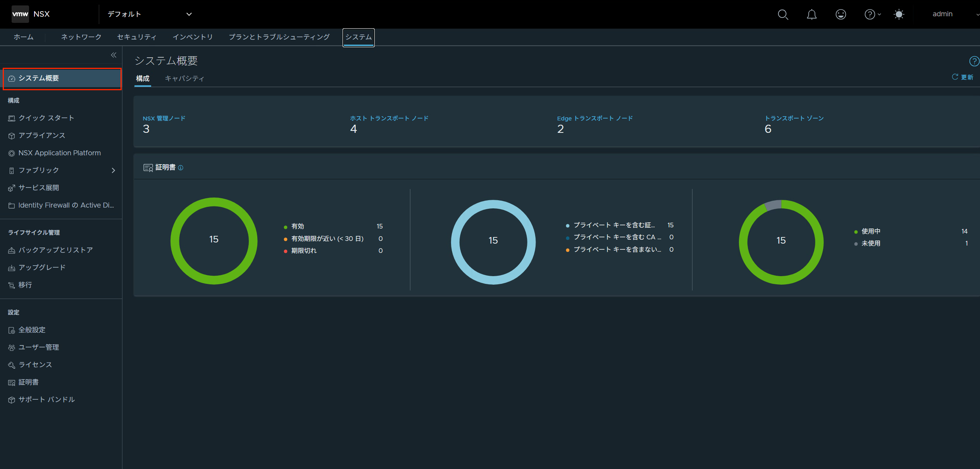Image resolution: width=980 pixels, height=469 pixels.
Task: Click the ユーザー管理 users icon
Action: 12,348
